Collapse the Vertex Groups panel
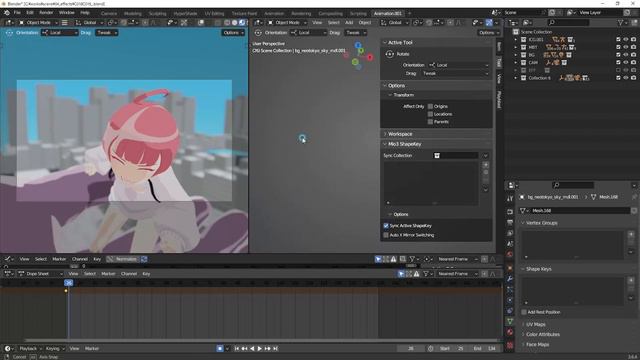Screen dimensions: 640x360 point(541,223)
